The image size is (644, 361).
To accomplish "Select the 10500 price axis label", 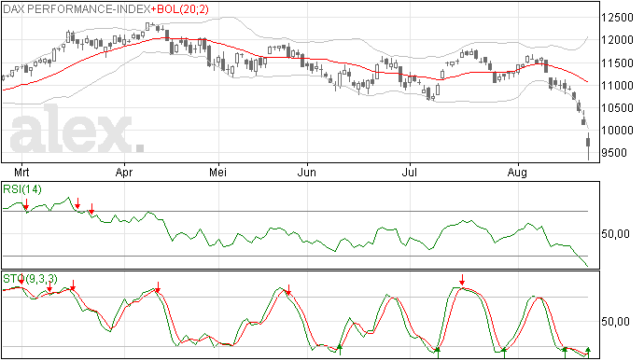I will [617, 108].
